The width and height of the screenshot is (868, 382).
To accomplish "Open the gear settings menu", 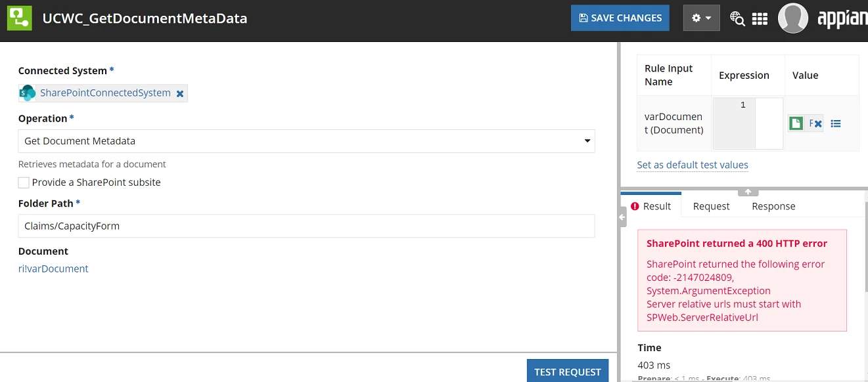I will tap(701, 18).
